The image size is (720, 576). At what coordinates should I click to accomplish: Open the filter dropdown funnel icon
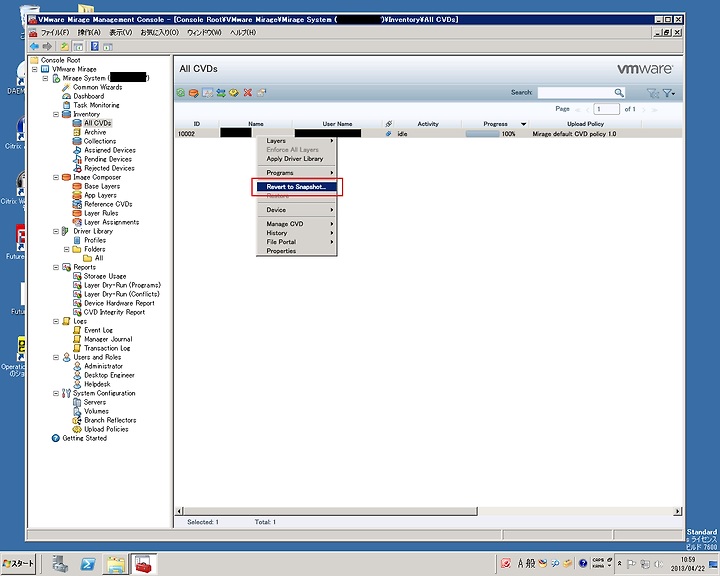669,93
